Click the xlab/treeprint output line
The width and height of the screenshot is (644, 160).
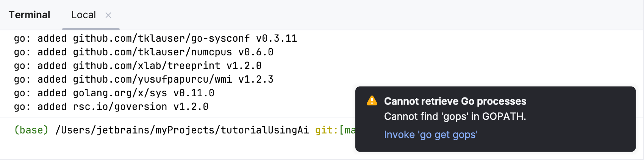coord(138,66)
